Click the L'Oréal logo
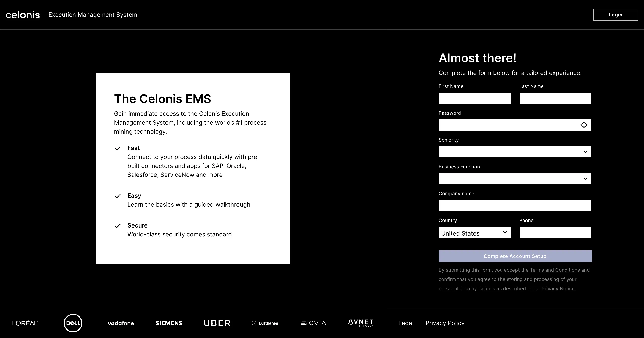This screenshot has height=338, width=644. pyautogui.click(x=25, y=323)
